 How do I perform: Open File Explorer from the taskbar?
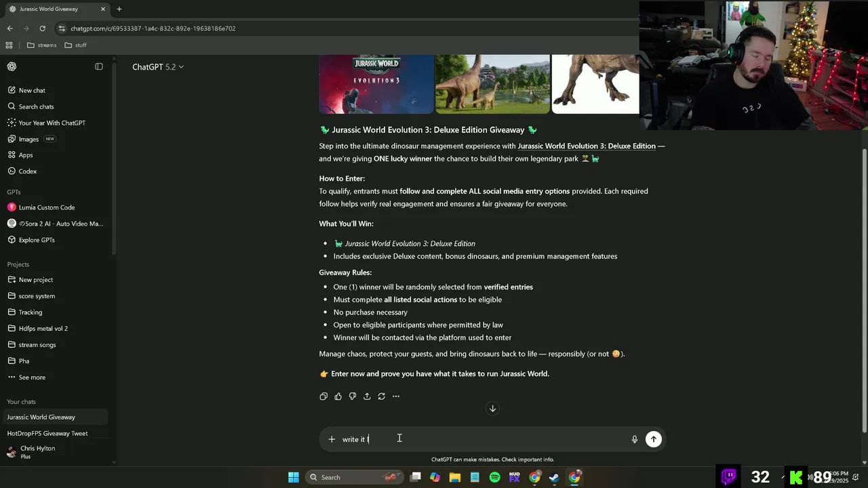[x=455, y=477]
